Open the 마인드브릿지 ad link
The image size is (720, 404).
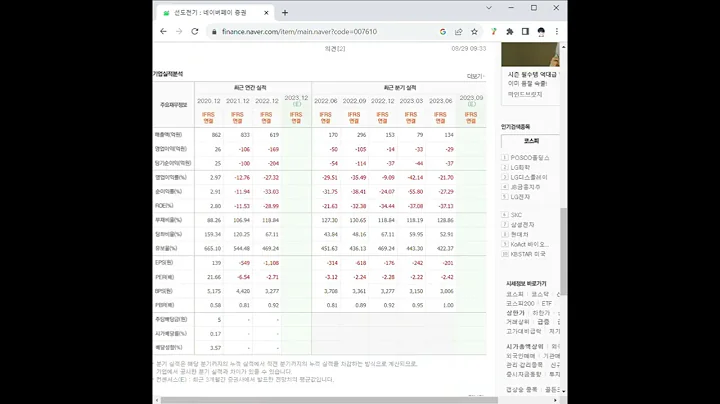525,94
